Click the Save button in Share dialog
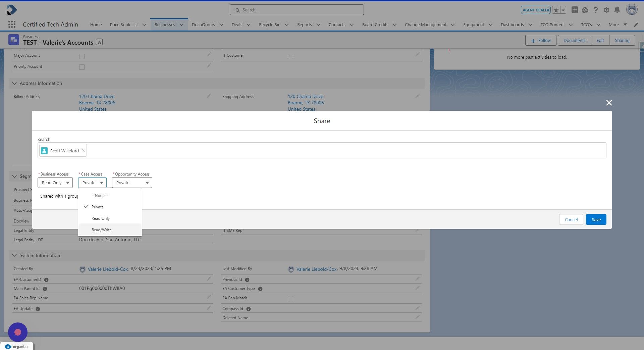The height and width of the screenshot is (350, 644). (596, 219)
